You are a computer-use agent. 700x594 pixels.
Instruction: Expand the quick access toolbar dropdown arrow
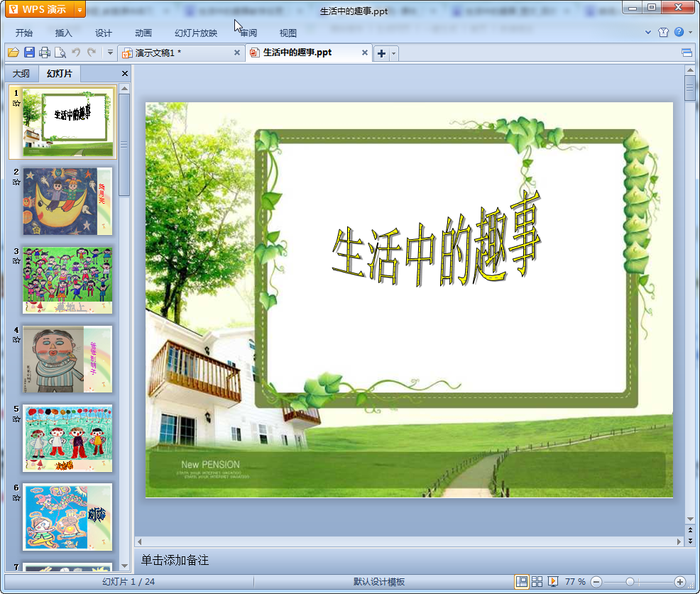tap(110, 53)
